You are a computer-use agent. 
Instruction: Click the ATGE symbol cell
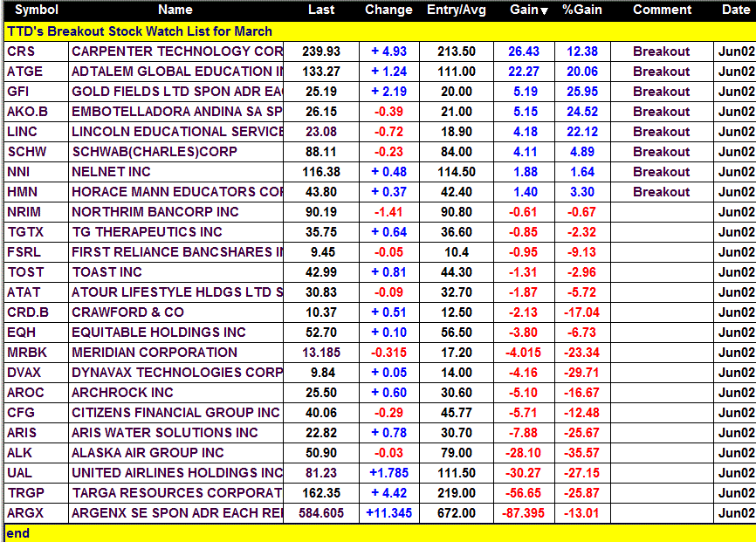pyautogui.click(x=24, y=72)
